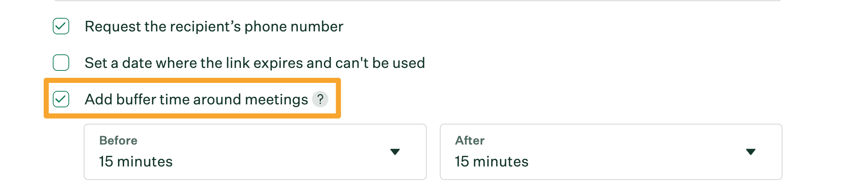Viewport: 868px width, 192px height.
Task: Click the green checkmark beside buffer time
Action: pos(61,99)
